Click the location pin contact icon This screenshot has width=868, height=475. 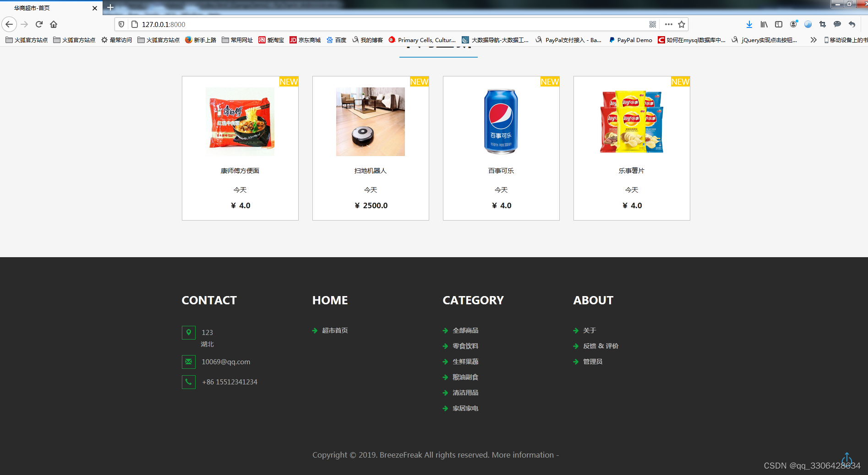coord(189,333)
